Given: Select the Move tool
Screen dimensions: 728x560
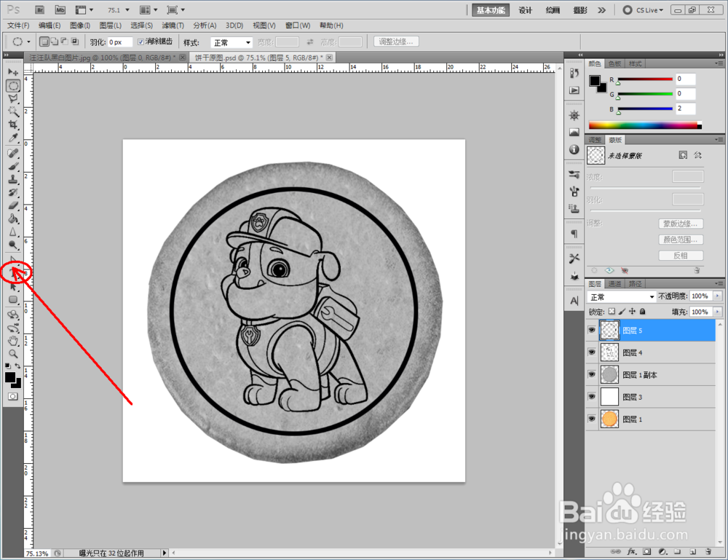Looking at the screenshot, I should point(13,72).
